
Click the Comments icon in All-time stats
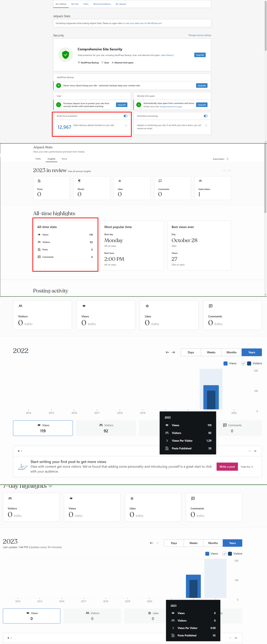coord(39,257)
